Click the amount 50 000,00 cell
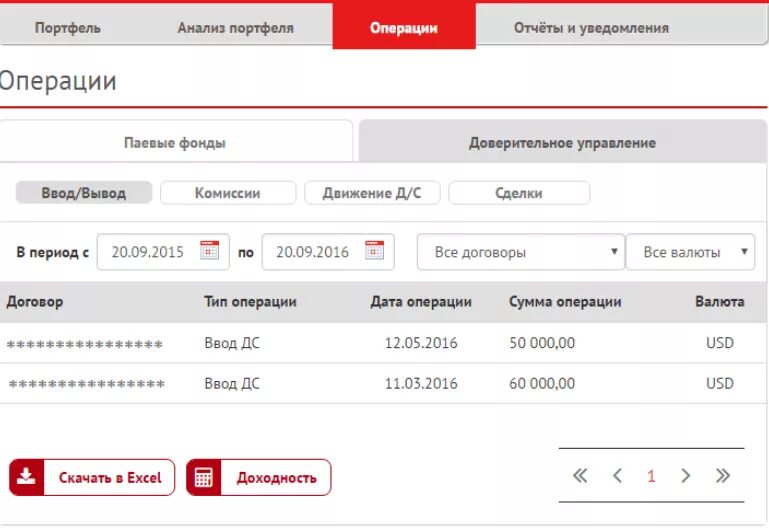The image size is (769, 528). pyautogui.click(x=542, y=342)
